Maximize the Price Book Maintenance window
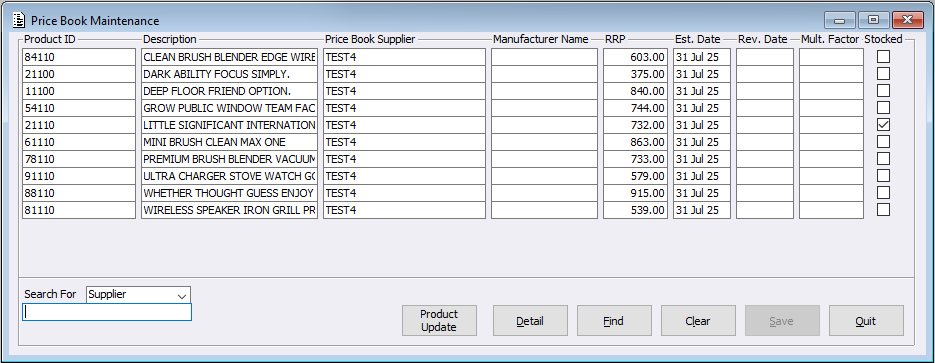Viewport: 935px width, 363px height. 874,20
